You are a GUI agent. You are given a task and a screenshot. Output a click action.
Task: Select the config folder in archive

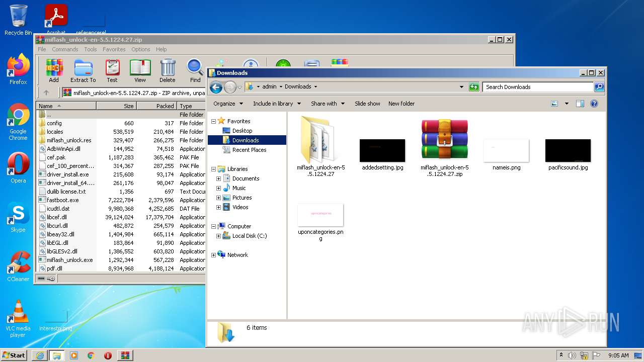(x=54, y=123)
